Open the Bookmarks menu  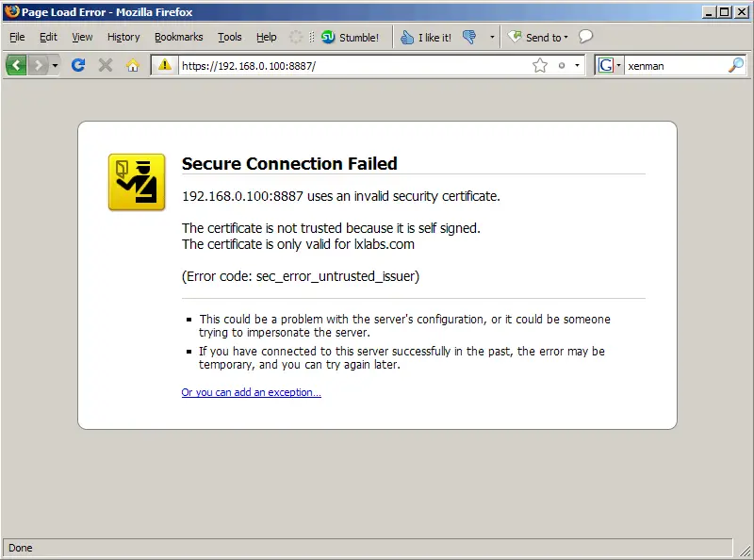178,37
